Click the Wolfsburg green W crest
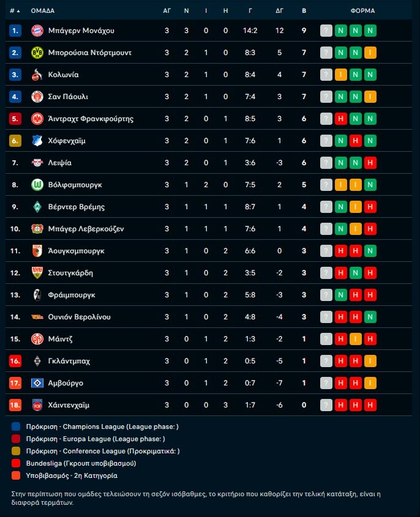Screen dimensions: 420x517 tap(37, 185)
